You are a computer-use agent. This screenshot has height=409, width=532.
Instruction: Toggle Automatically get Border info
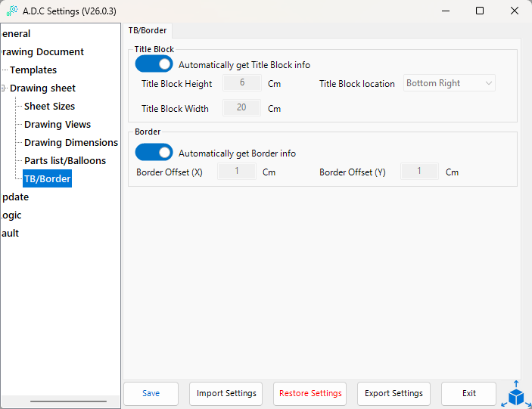coord(154,153)
